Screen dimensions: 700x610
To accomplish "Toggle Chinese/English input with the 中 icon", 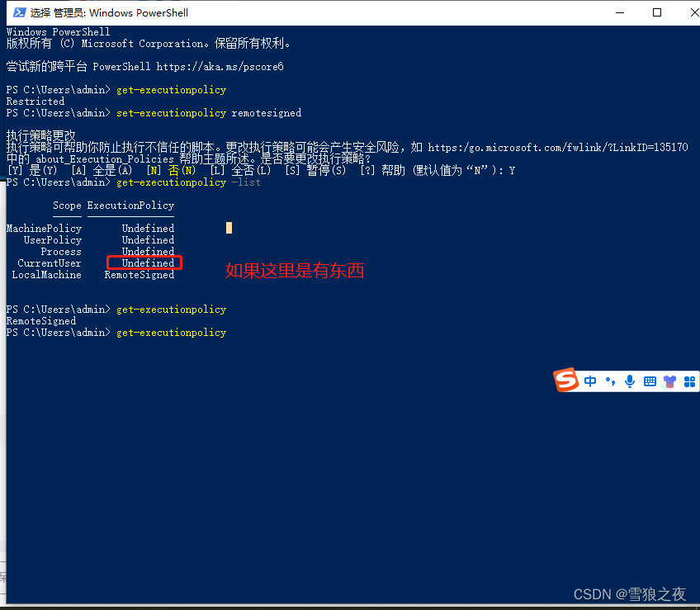I will tap(589, 381).
